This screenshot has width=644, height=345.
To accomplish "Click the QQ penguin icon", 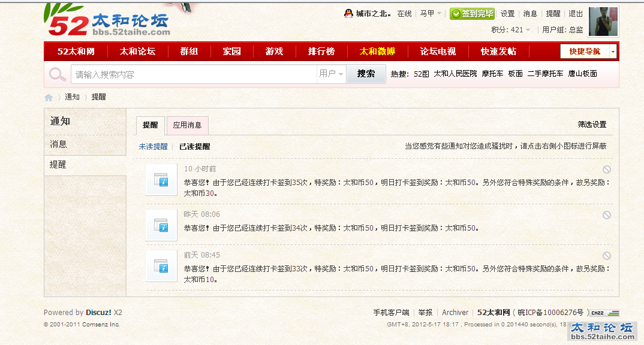I will click(348, 14).
